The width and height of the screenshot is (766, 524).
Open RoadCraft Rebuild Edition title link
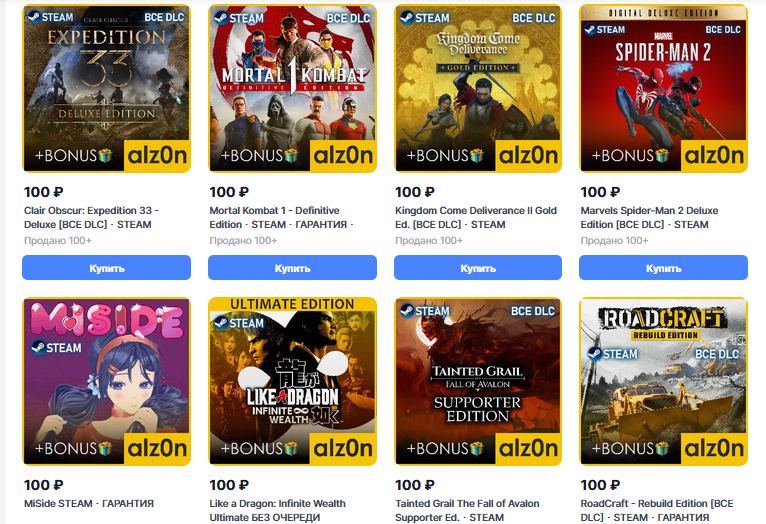point(657,510)
